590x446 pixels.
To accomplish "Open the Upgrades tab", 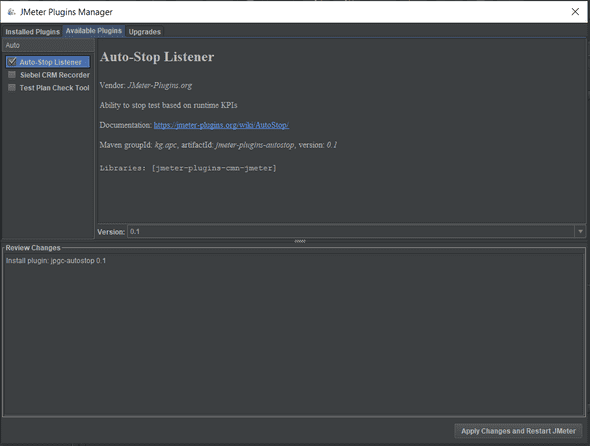I will pyautogui.click(x=144, y=32).
